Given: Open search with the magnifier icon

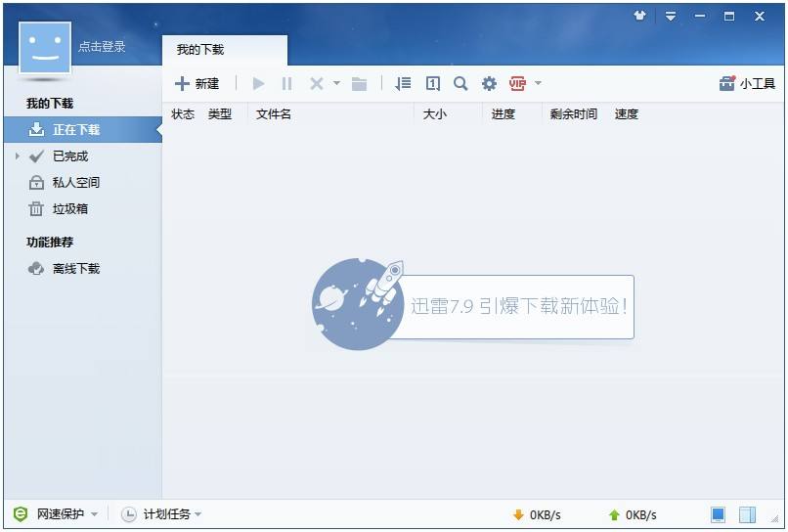Looking at the screenshot, I should [460, 83].
